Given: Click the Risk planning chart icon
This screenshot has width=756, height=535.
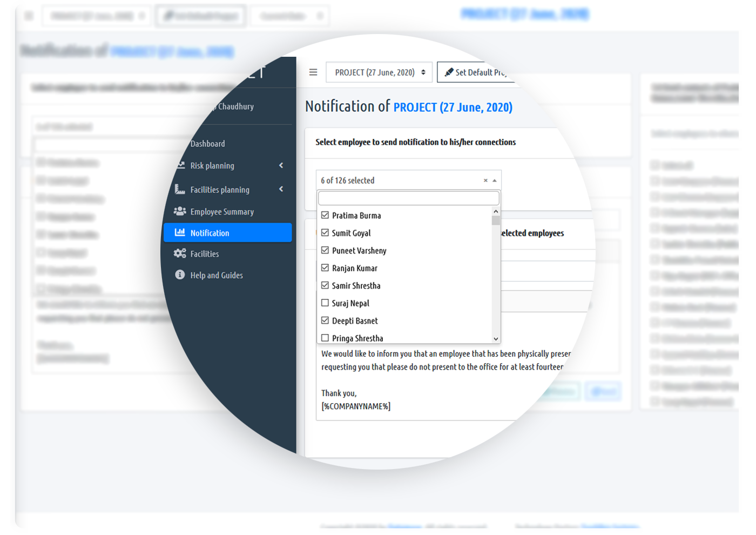Looking at the screenshot, I should (x=180, y=165).
